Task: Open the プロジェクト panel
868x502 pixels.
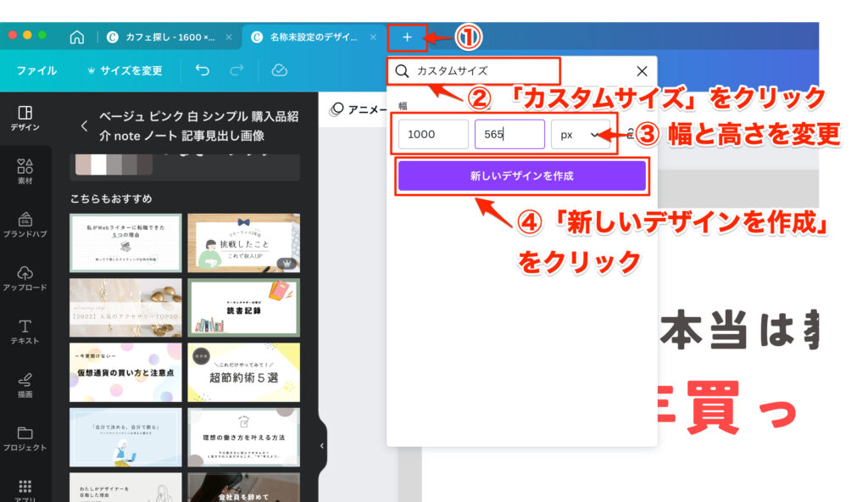Action: pyautogui.click(x=25, y=438)
